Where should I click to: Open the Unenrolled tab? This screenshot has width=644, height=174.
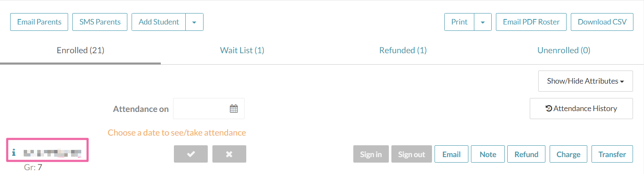(564, 50)
